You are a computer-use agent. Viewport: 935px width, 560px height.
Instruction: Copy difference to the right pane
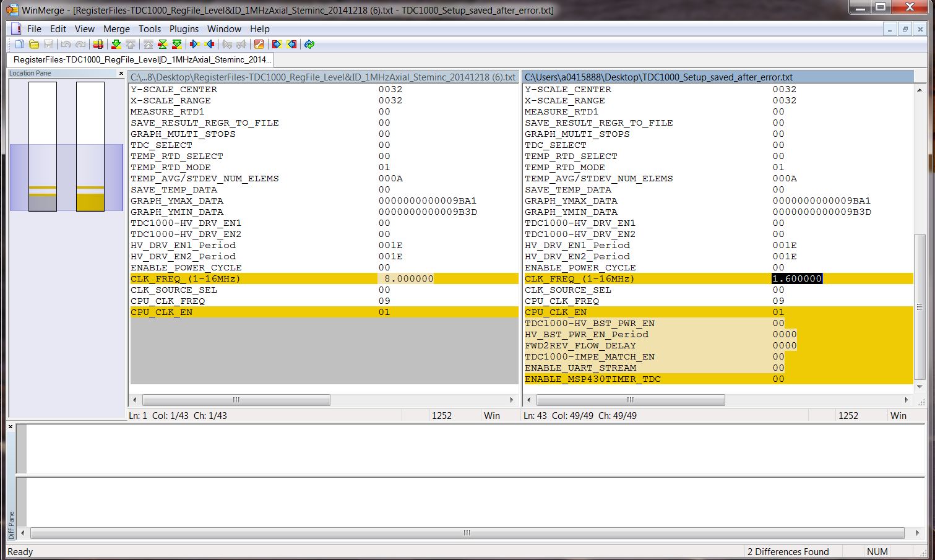click(x=194, y=44)
